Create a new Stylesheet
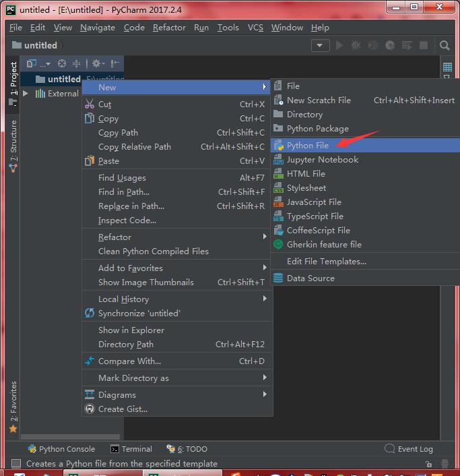 click(x=366, y=188)
